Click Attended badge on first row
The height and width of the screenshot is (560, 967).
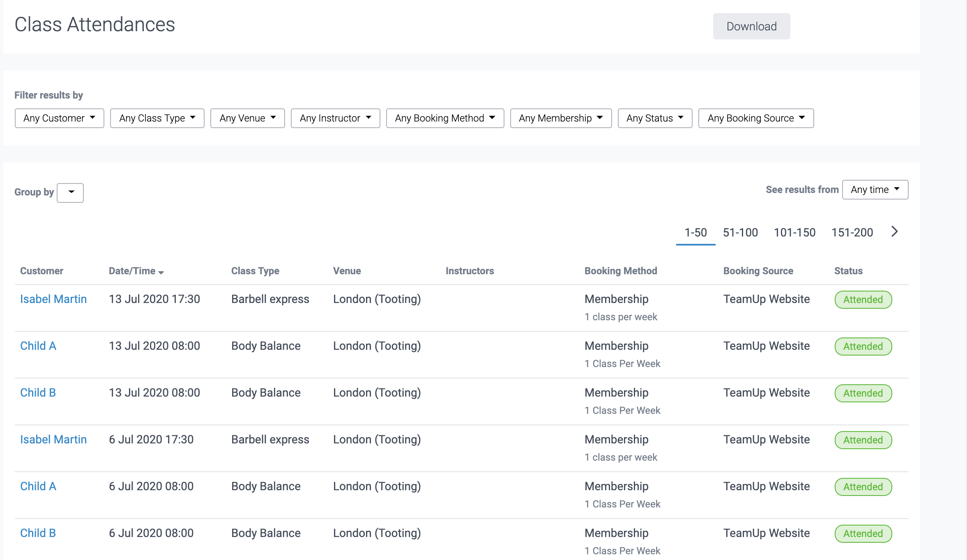pyautogui.click(x=863, y=300)
